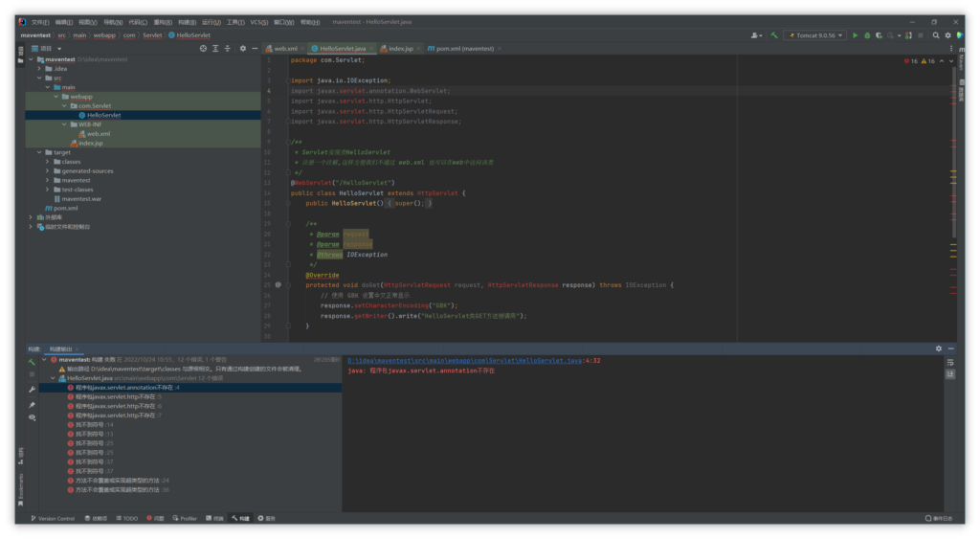Collapse HelloServlet.java errors node in build tree
The image size is (980, 539).
(x=53, y=378)
